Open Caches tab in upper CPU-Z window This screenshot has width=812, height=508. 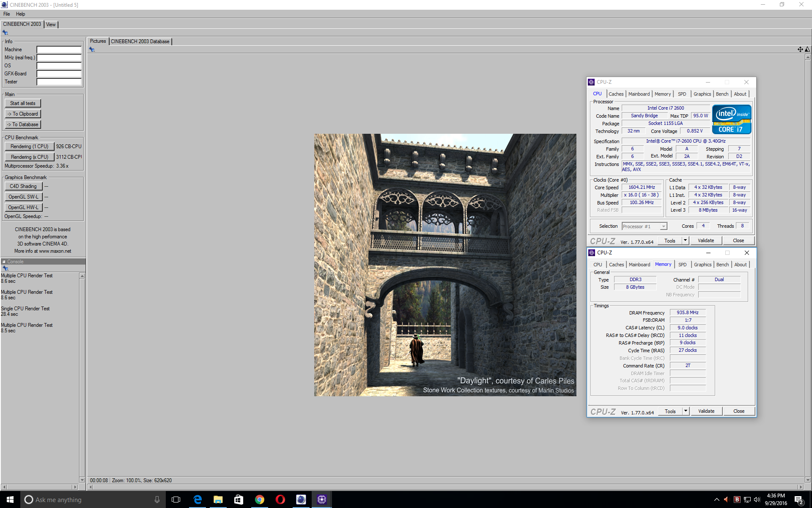point(616,94)
